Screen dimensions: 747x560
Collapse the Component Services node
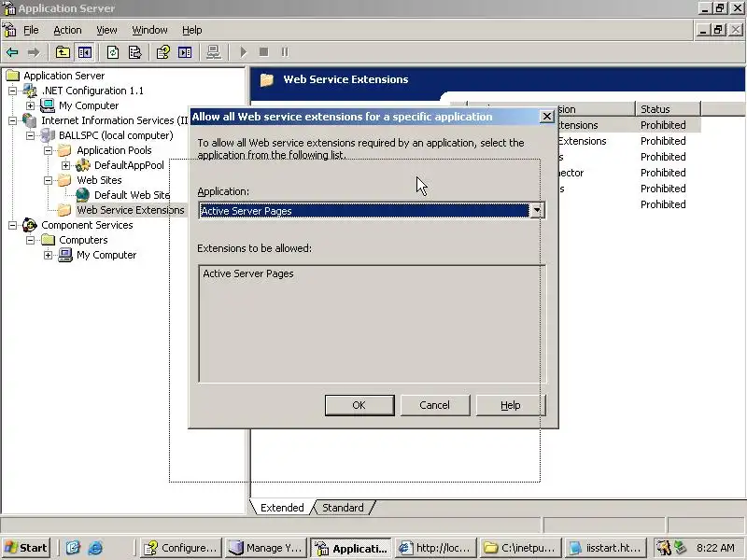[12, 225]
